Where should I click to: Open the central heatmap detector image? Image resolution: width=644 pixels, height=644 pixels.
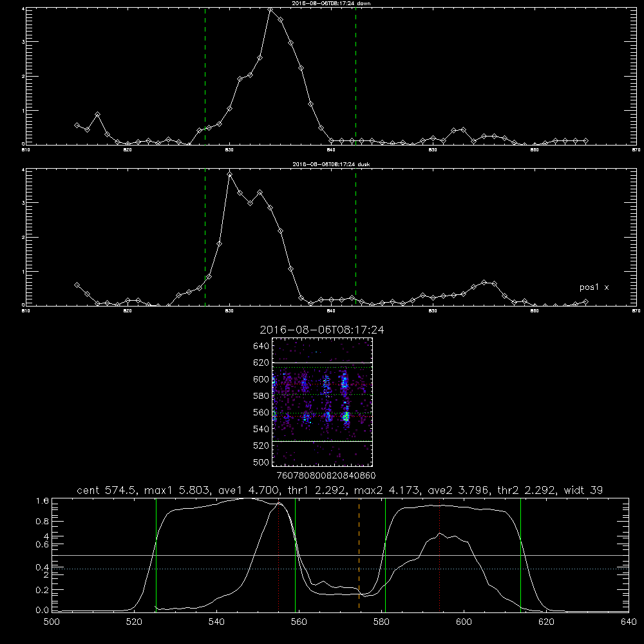pos(322,402)
